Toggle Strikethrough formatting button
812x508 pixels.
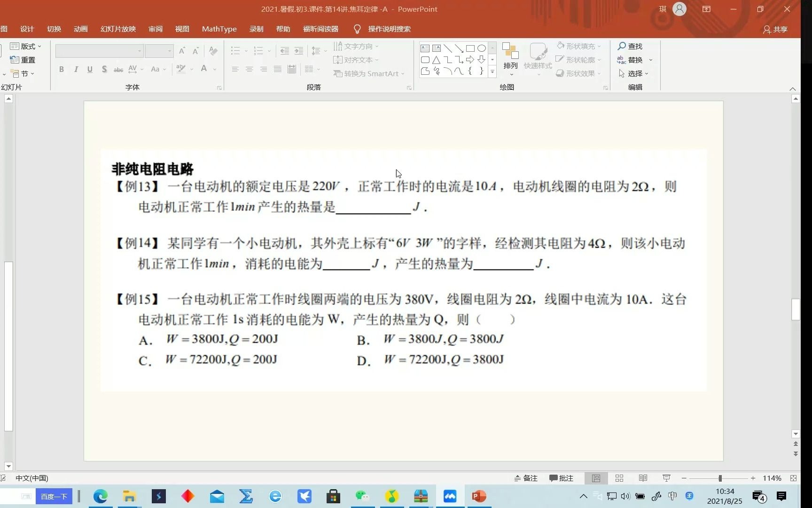tap(118, 69)
